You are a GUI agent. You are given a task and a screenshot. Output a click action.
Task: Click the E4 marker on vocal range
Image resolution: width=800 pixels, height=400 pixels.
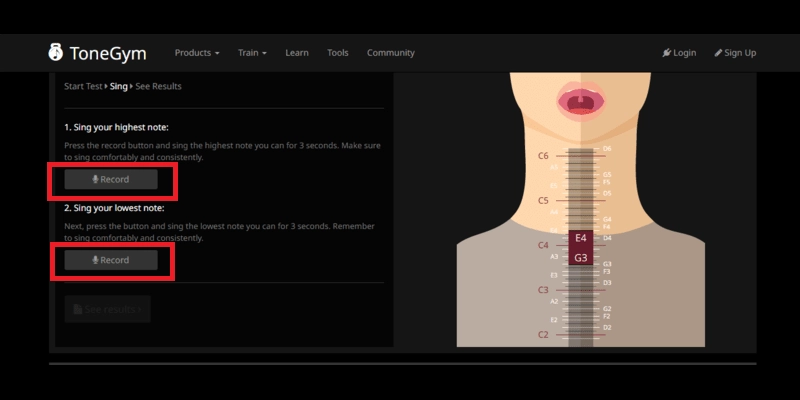pos(581,238)
